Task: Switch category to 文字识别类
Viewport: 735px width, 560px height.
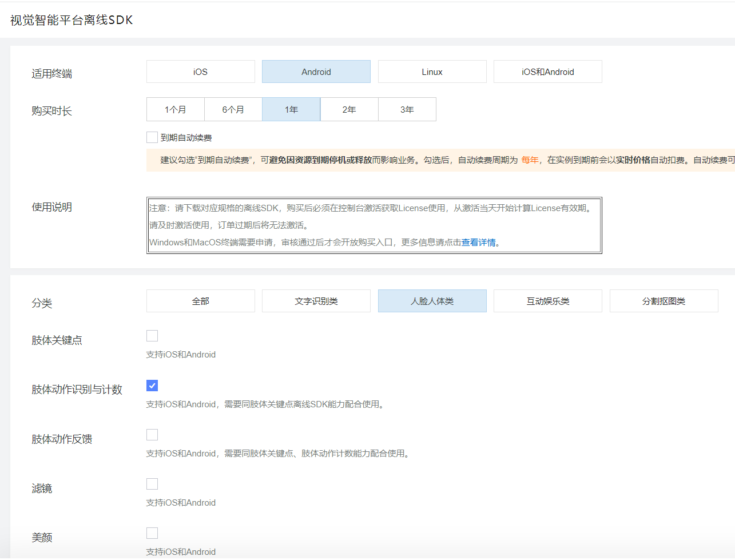Action: click(x=316, y=301)
